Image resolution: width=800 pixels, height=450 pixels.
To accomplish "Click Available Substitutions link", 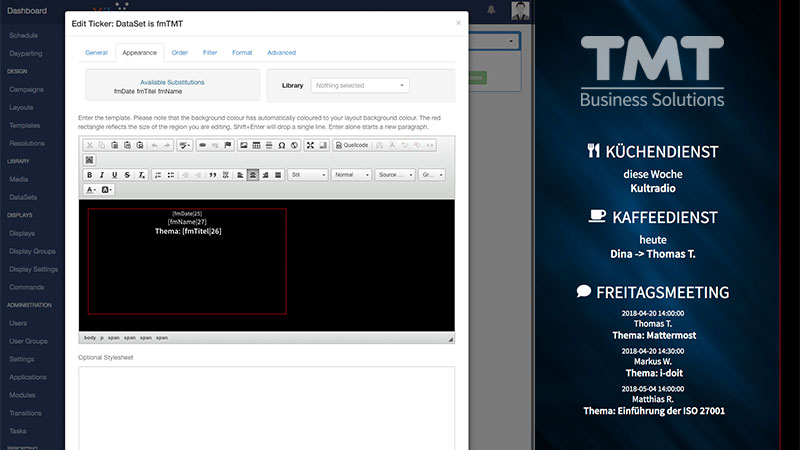I will (x=172, y=82).
